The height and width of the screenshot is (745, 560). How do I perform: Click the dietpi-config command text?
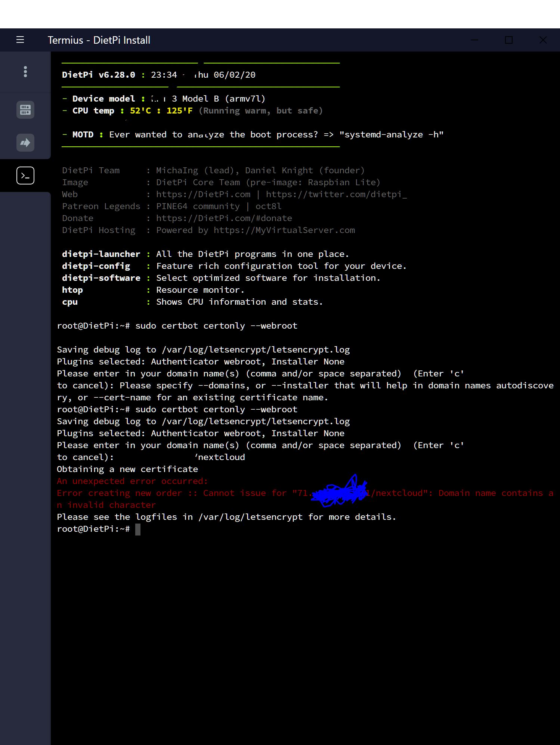click(96, 266)
